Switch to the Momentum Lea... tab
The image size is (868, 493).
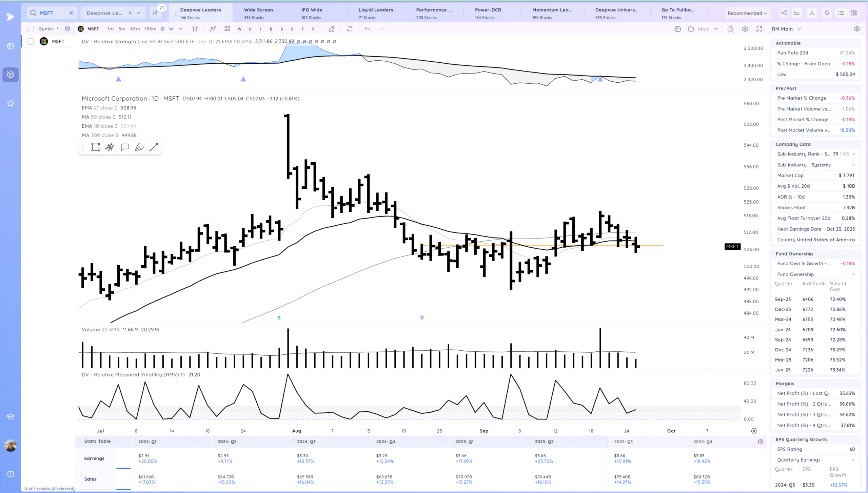(552, 13)
